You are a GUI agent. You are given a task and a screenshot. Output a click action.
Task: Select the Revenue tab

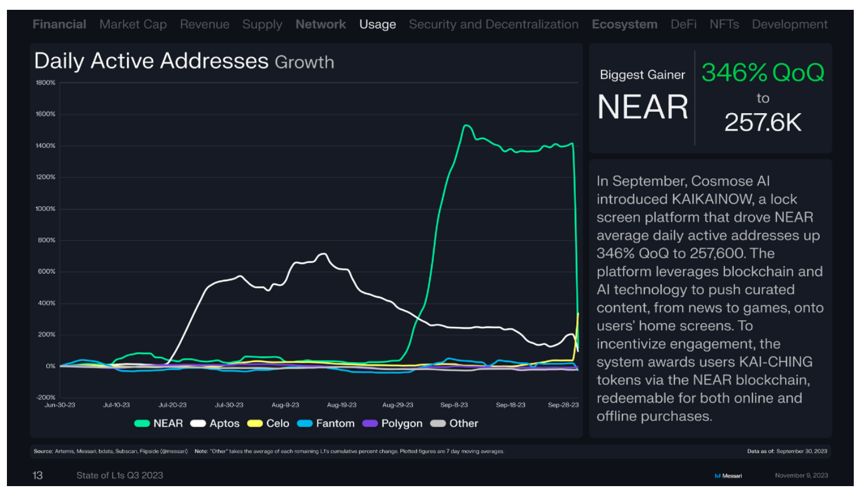click(205, 24)
